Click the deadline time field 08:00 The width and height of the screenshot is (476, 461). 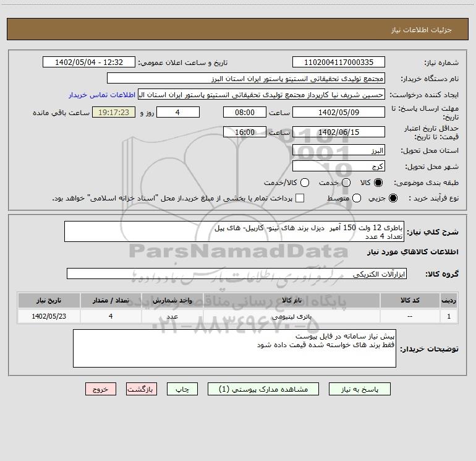(245, 112)
